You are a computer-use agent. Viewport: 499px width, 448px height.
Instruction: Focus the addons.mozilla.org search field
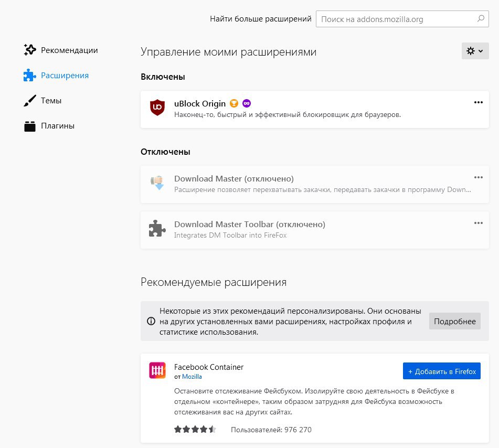tap(402, 19)
